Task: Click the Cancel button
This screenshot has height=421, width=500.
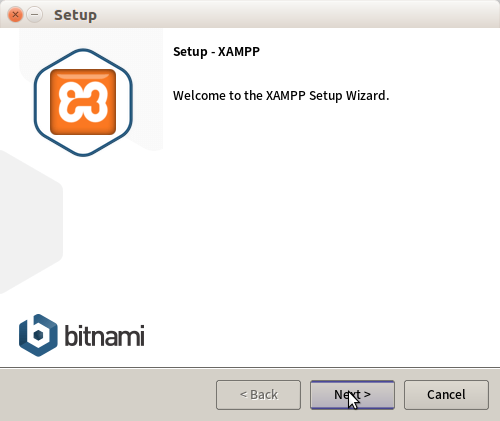Action: coord(446,395)
